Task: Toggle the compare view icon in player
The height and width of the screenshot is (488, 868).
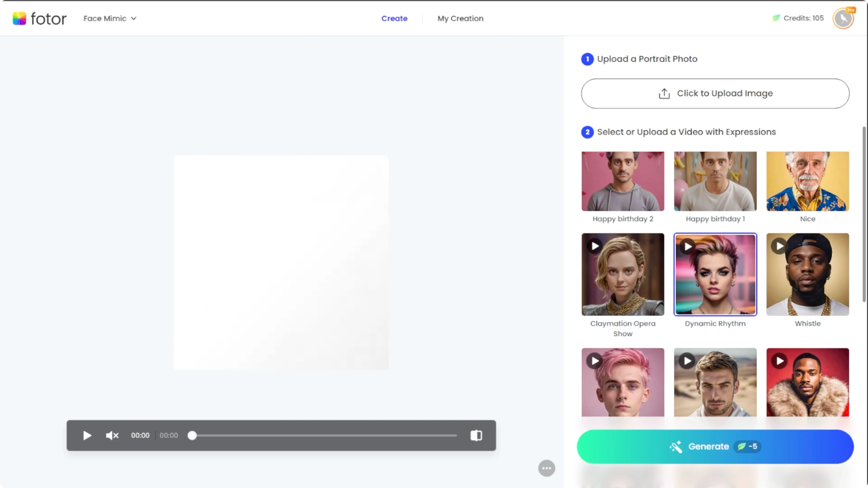Action: (x=476, y=435)
